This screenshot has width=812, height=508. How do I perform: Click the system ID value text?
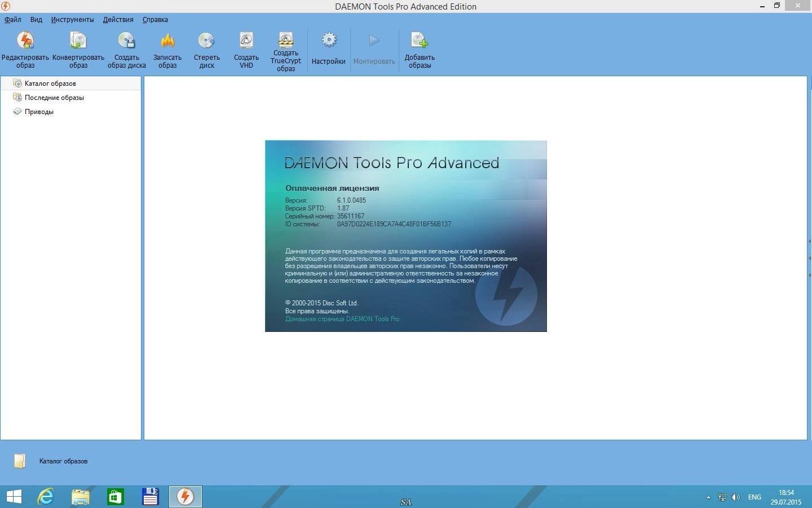394,224
